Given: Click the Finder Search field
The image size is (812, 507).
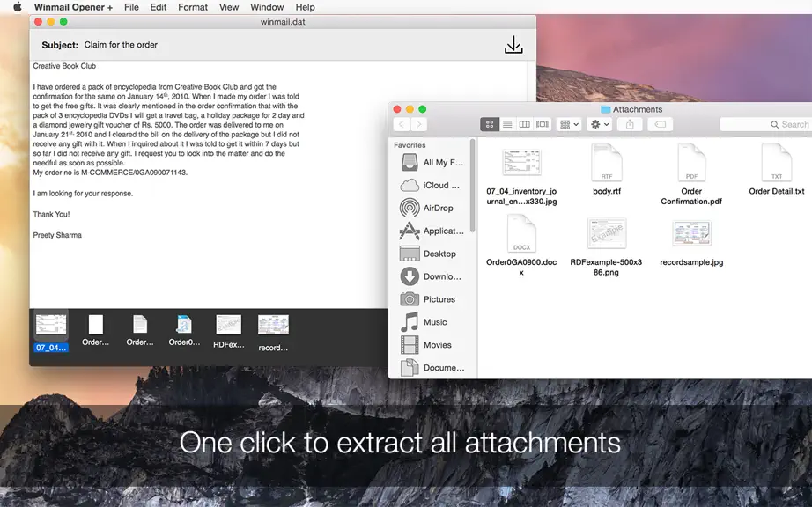Looking at the screenshot, I should (766, 124).
